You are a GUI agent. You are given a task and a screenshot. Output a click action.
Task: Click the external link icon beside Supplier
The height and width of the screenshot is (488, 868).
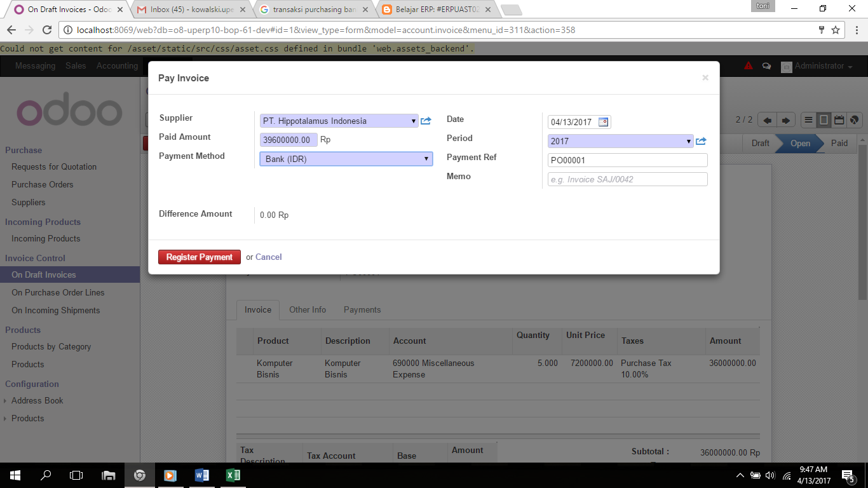[x=426, y=119]
